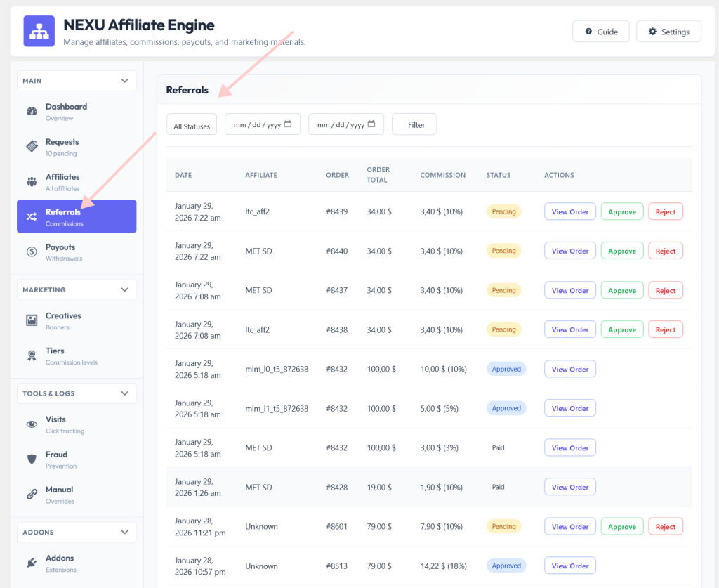Select the Requests ticket icon

[32, 146]
